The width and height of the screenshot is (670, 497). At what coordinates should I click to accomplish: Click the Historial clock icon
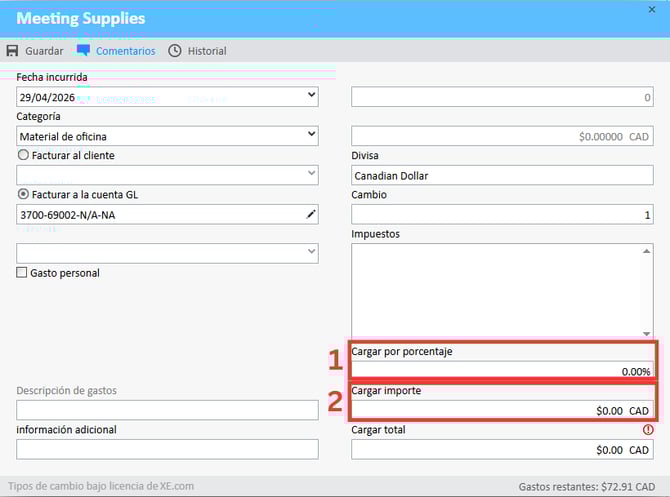pyautogui.click(x=175, y=51)
